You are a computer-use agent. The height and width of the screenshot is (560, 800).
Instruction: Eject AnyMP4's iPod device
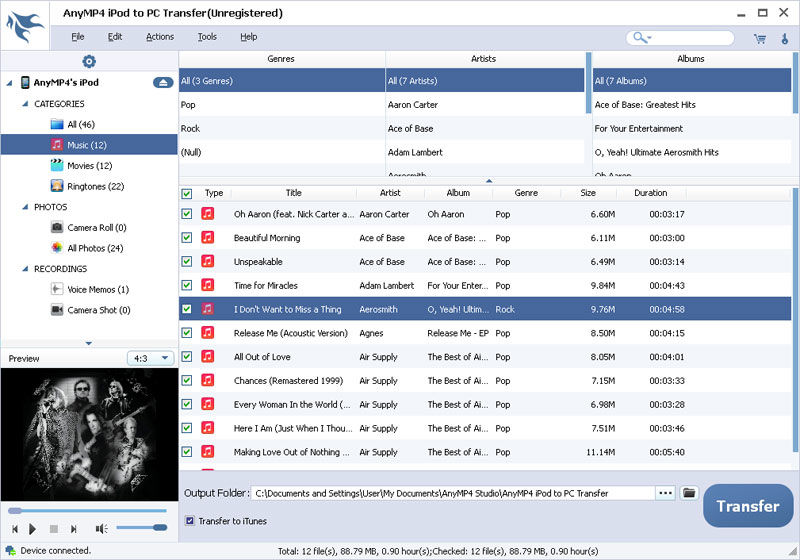[163, 82]
